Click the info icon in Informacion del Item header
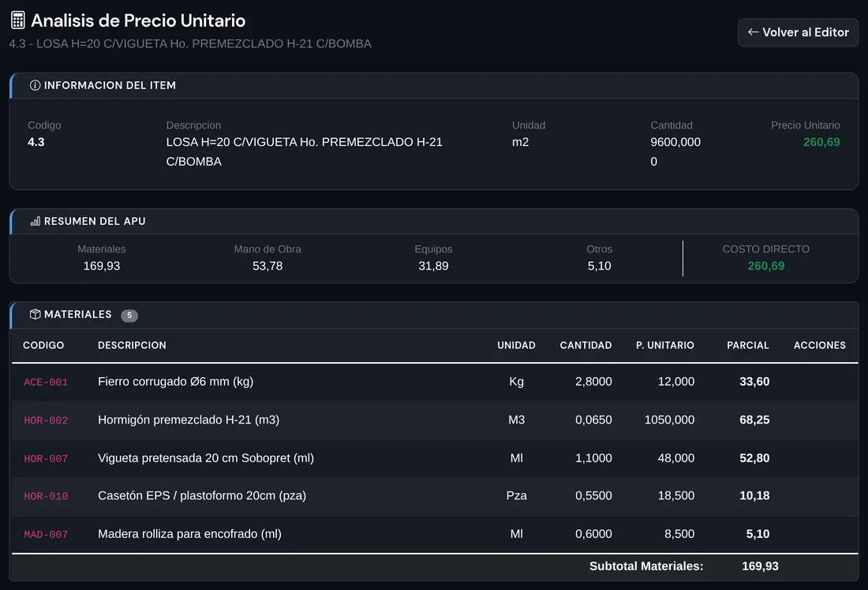The image size is (868, 590). pos(35,85)
